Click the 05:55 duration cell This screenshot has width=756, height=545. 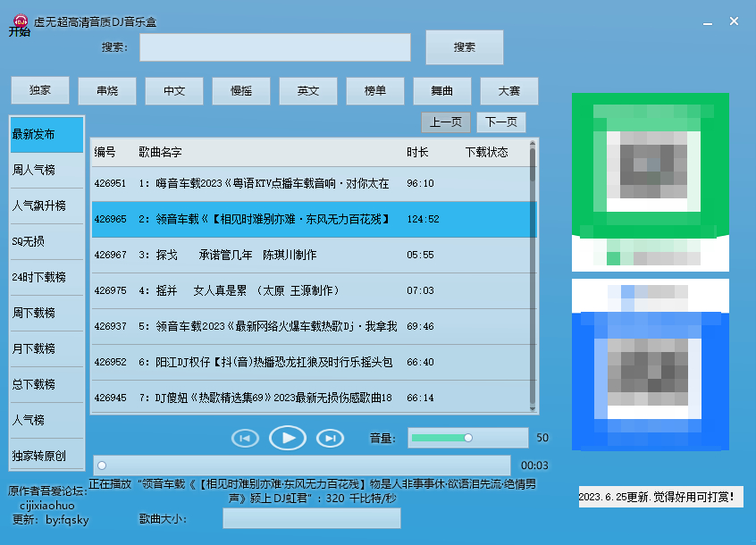pos(420,255)
